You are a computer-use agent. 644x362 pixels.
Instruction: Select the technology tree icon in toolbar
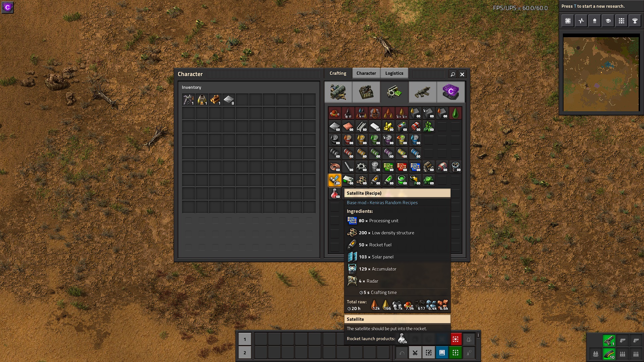608,21
